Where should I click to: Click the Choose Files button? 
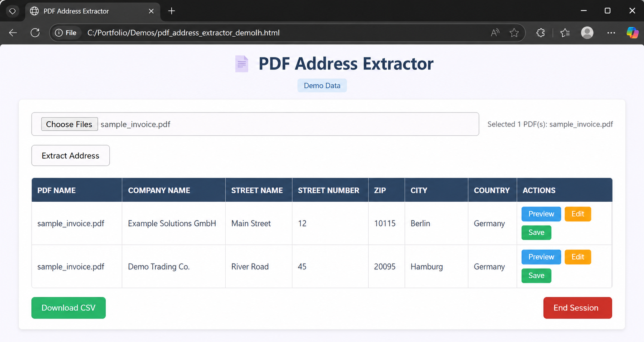click(69, 124)
